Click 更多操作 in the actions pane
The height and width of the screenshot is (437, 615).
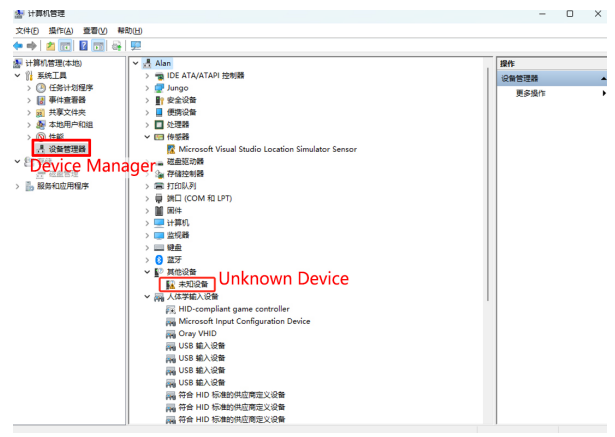530,93
